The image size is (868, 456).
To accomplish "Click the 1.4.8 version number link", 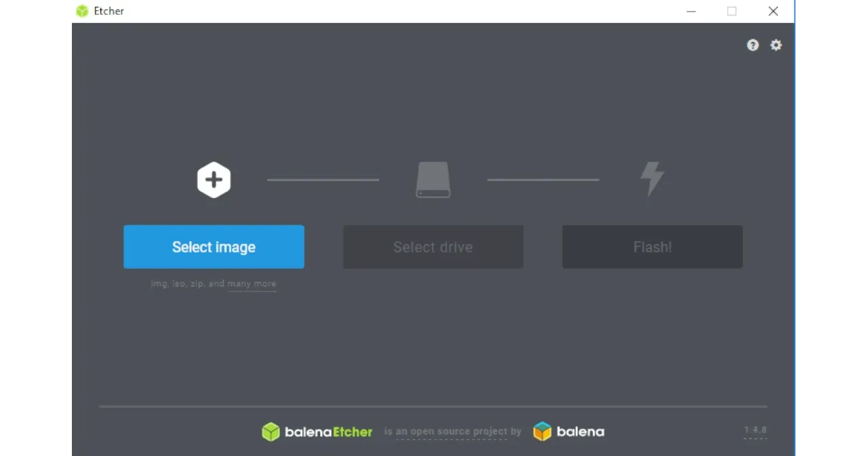I will click(755, 430).
